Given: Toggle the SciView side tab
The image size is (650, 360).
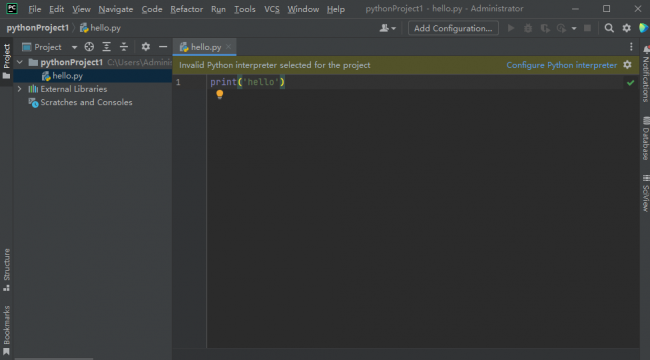Looking at the screenshot, I should [x=645, y=193].
